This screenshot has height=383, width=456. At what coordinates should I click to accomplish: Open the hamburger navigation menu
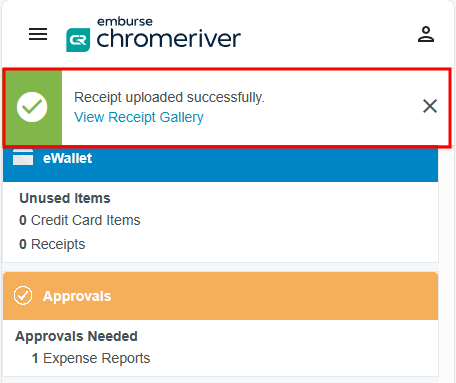(38, 34)
